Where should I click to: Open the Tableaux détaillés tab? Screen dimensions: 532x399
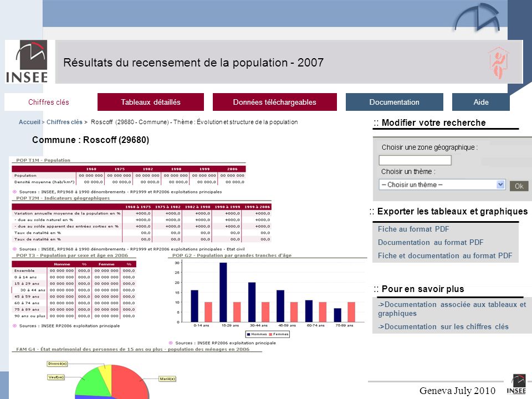pos(151,102)
